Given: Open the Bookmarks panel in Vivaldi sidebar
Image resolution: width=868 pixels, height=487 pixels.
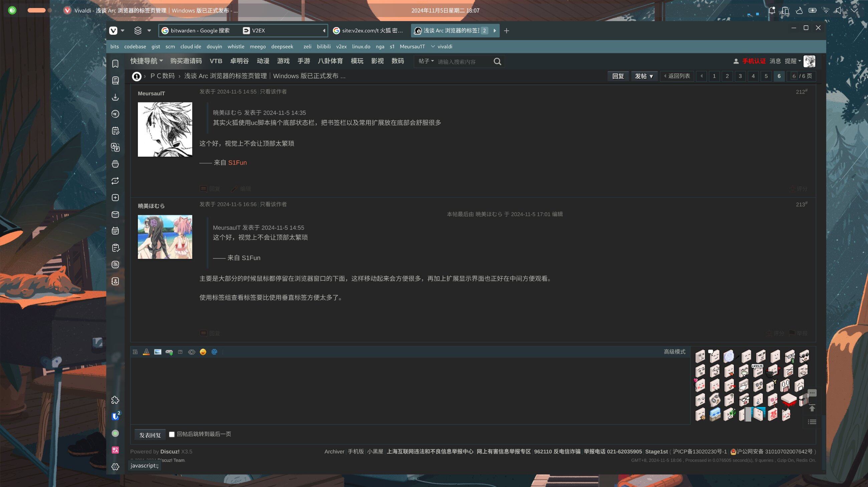Looking at the screenshot, I should [115, 64].
